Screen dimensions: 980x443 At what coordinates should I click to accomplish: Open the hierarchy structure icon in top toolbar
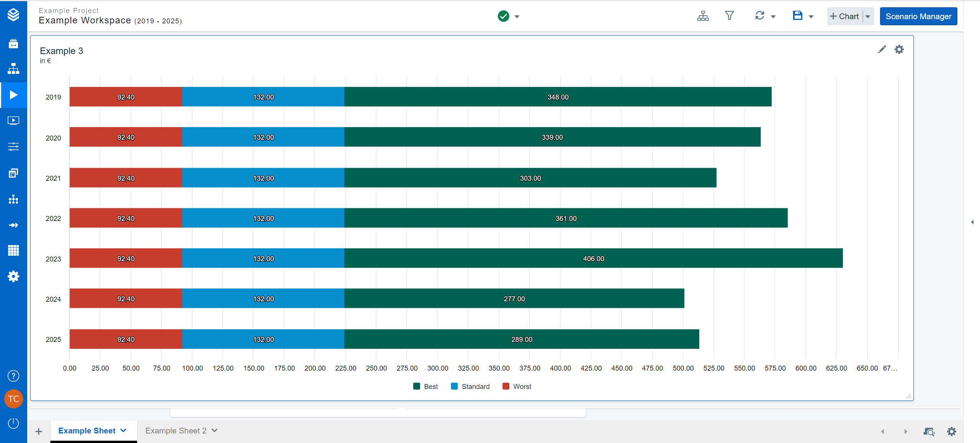pos(703,16)
